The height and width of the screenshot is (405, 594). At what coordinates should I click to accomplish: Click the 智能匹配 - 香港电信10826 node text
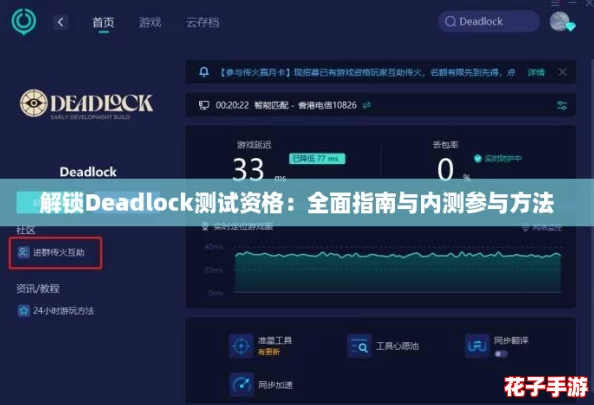[305, 105]
